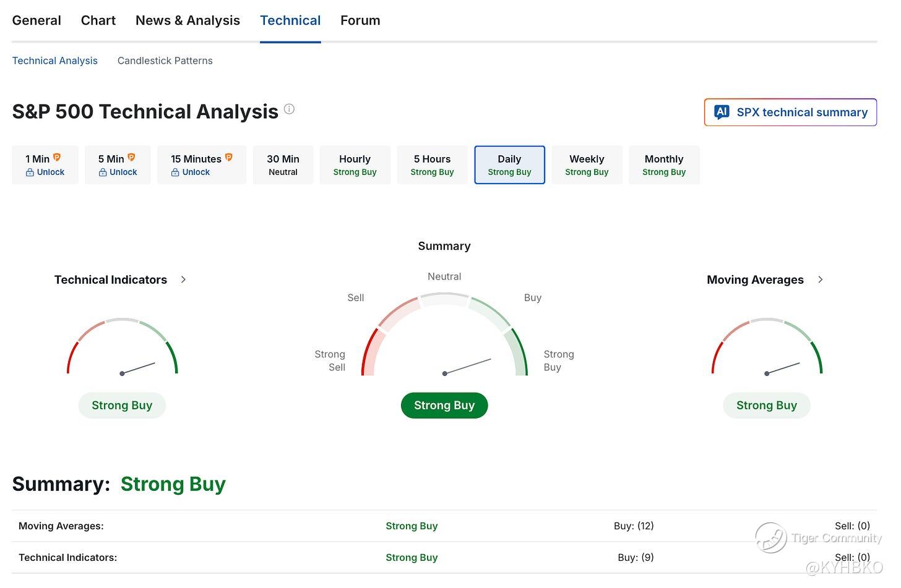The width and height of the screenshot is (901, 588).
Task: Expand Moving Averages via chevron arrow
Action: (x=820, y=279)
